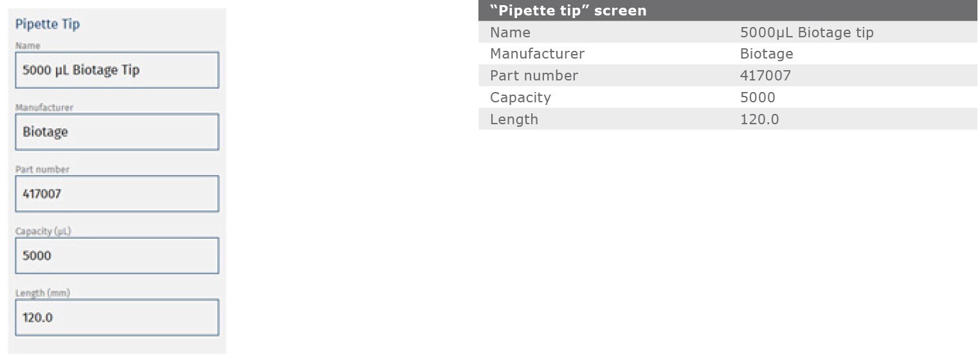Image resolution: width=980 pixels, height=363 pixels.
Task: Click the 5000 Capacity value in the table
Action: coord(758,98)
